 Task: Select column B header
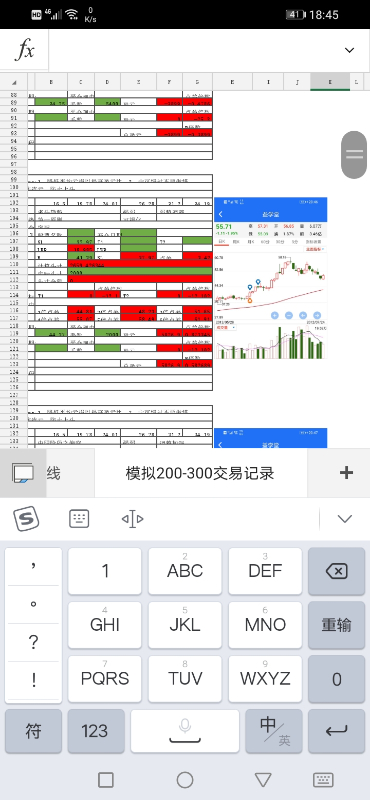(x=51, y=82)
